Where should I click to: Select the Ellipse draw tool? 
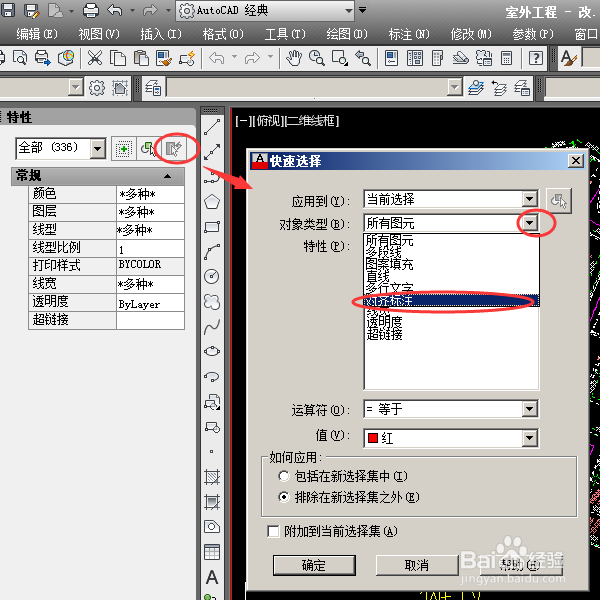pos(212,351)
